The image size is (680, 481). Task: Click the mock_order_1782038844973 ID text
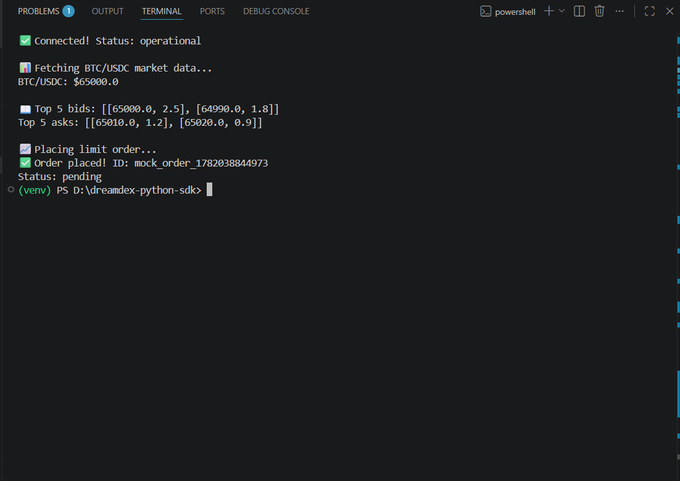point(201,163)
